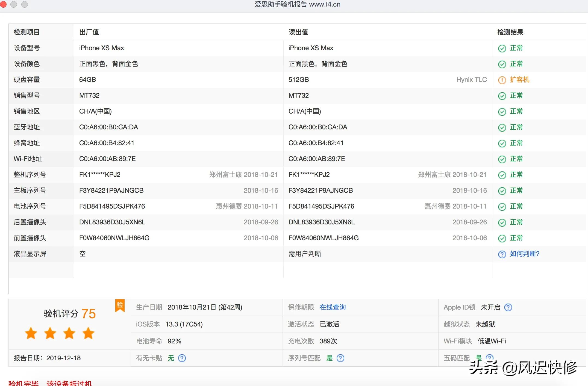Viewport: 588px width, 386px height.
Task: Click the battery life 92% value
Action: (x=174, y=341)
